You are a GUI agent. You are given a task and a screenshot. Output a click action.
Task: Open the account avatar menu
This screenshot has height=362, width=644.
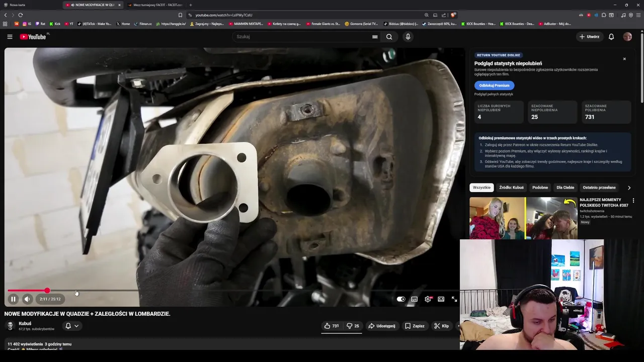point(627,37)
